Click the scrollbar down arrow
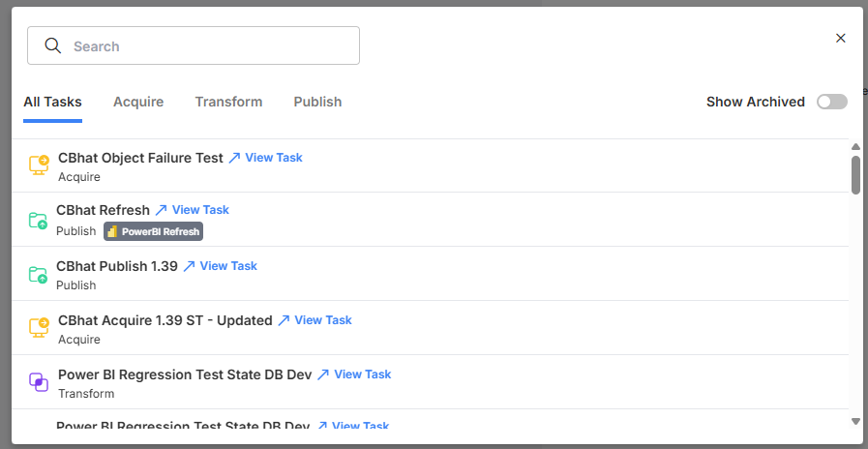 pos(855,421)
